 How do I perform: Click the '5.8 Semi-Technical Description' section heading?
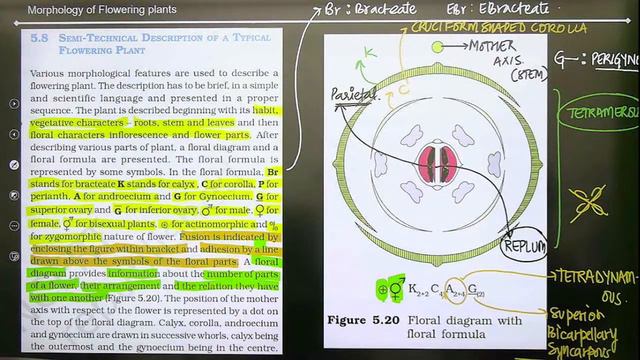tap(151, 44)
